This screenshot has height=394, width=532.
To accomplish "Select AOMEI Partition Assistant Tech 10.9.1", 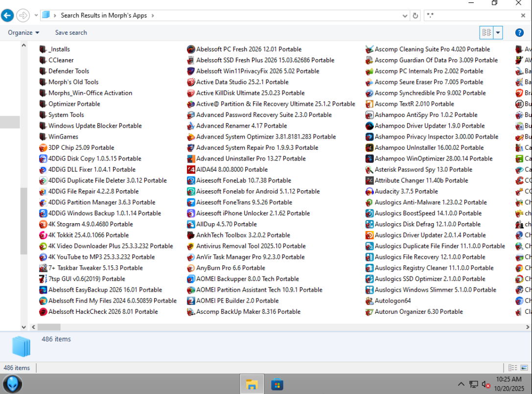I will [x=254, y=290].
